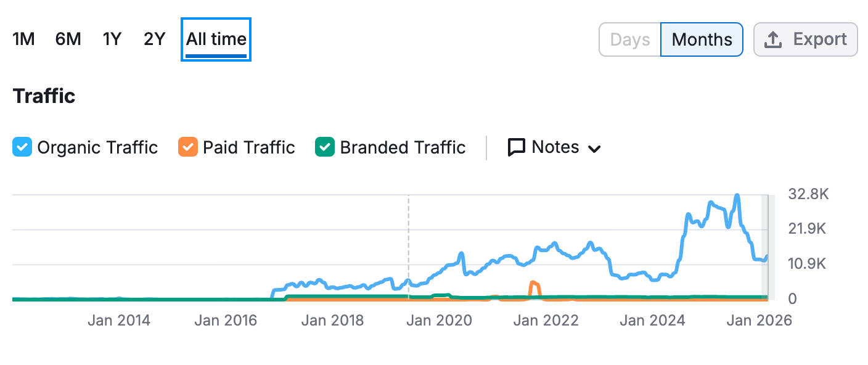Viewport: 868px width, 365px height.
Task: Select the 2Y time range
Action: (x=155, y=39)
